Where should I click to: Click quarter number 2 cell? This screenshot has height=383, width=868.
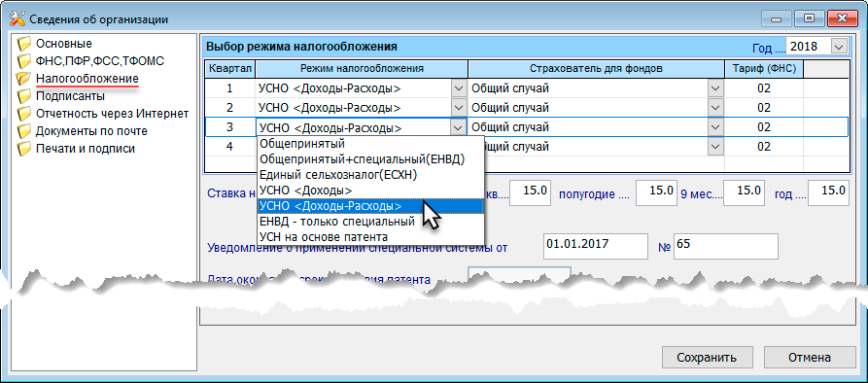230,108
